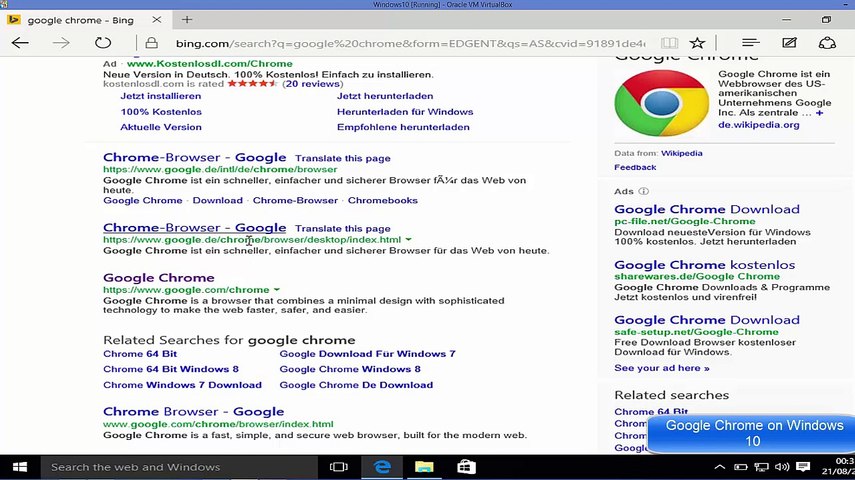Open a new tab with plus button
Image resolution: width=855 pixels, height=480 pixels.
pos(187,20)
